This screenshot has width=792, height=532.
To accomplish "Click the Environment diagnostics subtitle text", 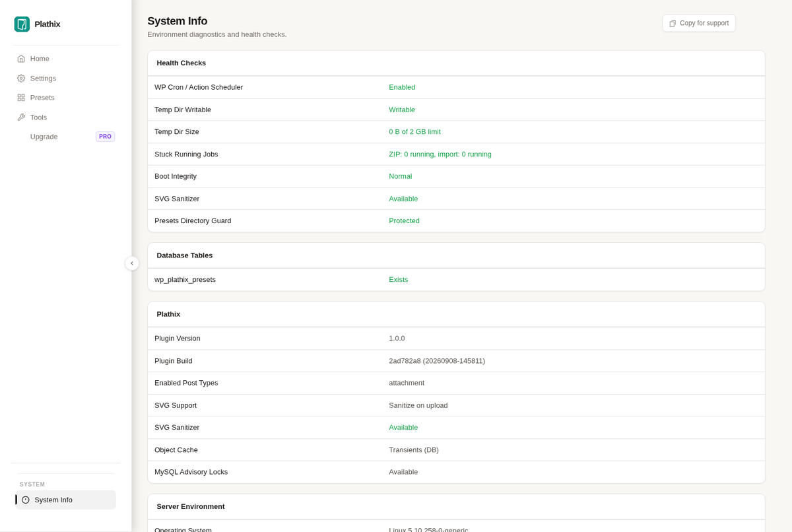I will point(217,34).
